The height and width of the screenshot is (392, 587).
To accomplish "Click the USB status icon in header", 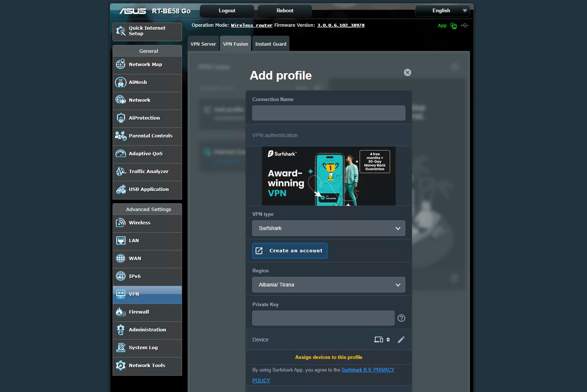I will click(464, 26).
